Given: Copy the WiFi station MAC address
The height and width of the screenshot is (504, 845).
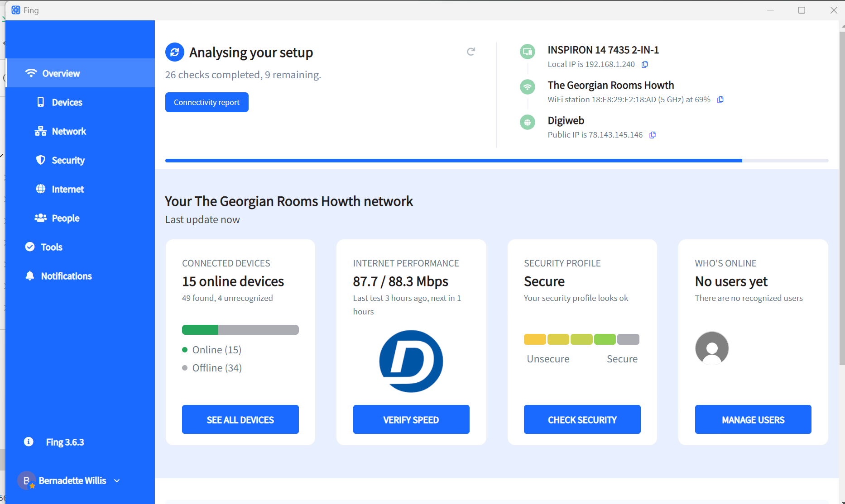Looking at the screenshot, I should [720, 100].
